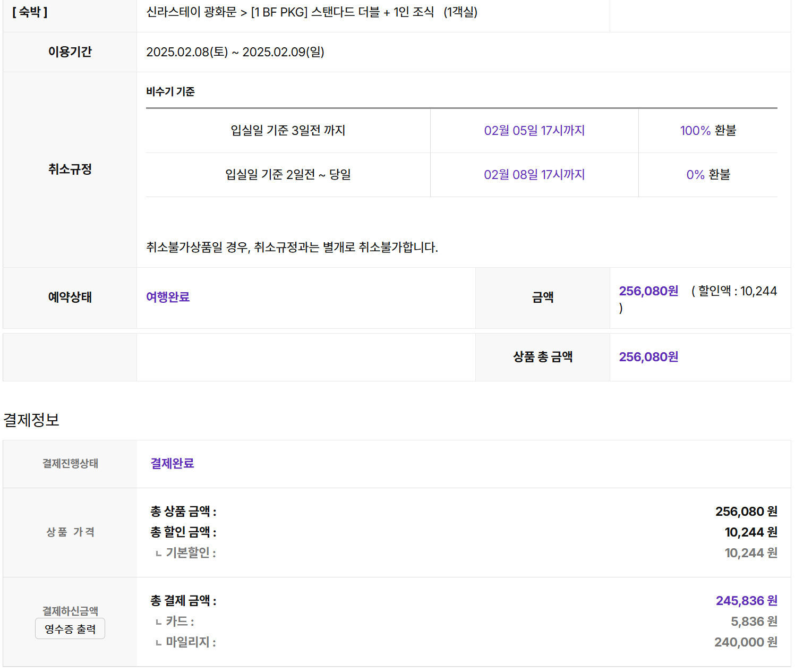Click the 여행완료 reservation status text
The height and width of the screenshot is (672, 795).
(168, 297)
